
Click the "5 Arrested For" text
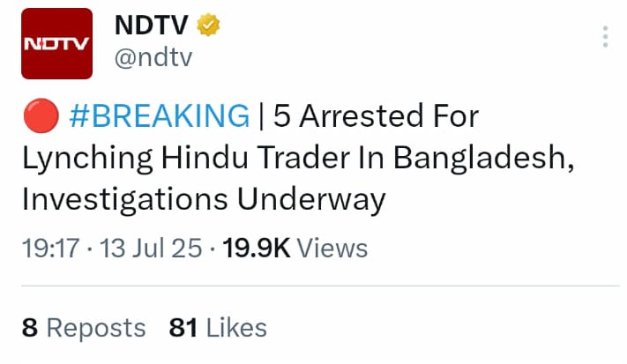(x=376, y=115)
